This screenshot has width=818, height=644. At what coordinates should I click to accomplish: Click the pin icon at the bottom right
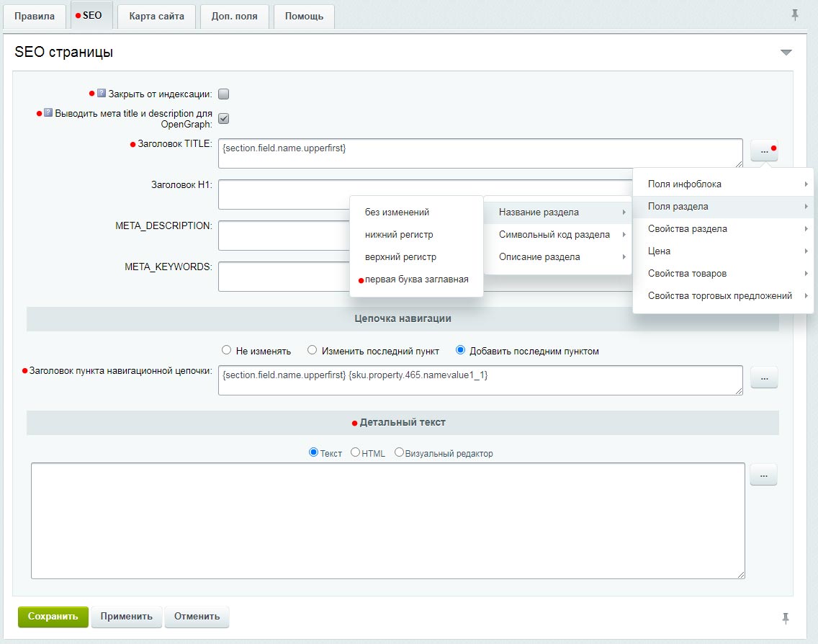[x=784, y=617]
